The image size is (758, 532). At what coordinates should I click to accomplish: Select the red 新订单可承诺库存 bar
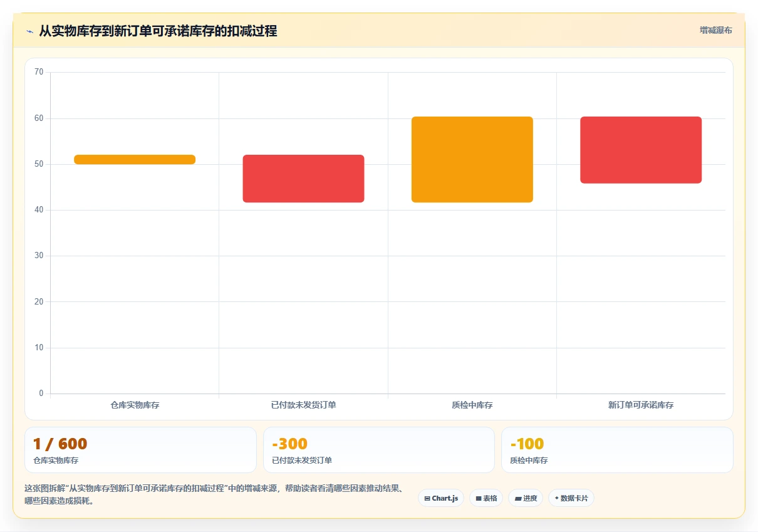tap(641, 150)
